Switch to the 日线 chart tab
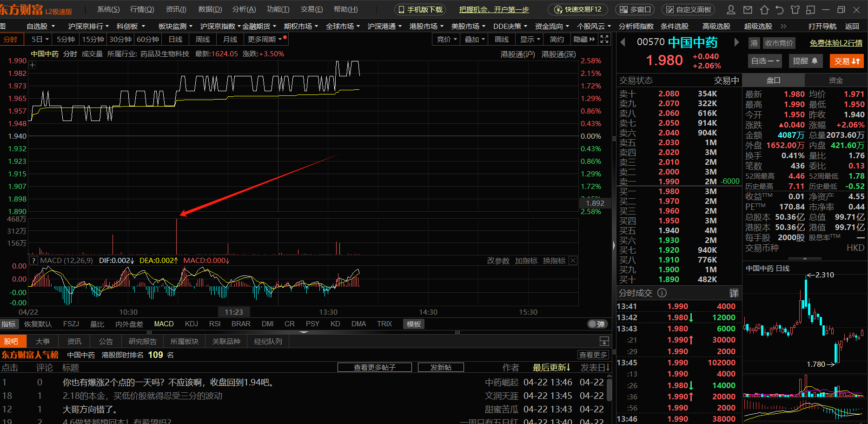Screen dimensions: 868x424 [x=175, y=40]
